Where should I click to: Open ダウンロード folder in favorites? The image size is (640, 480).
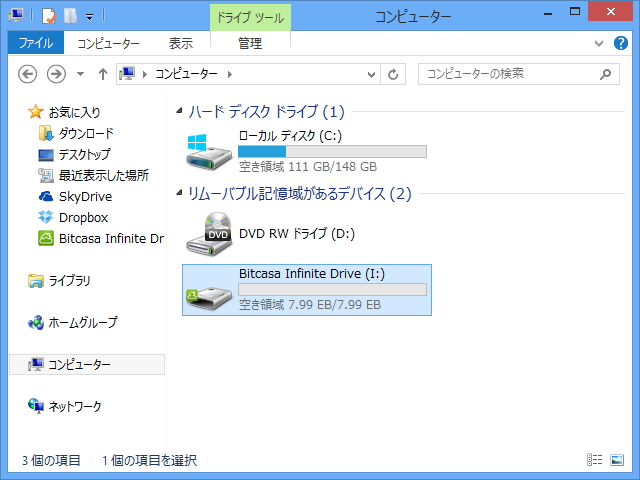point(86,133)
